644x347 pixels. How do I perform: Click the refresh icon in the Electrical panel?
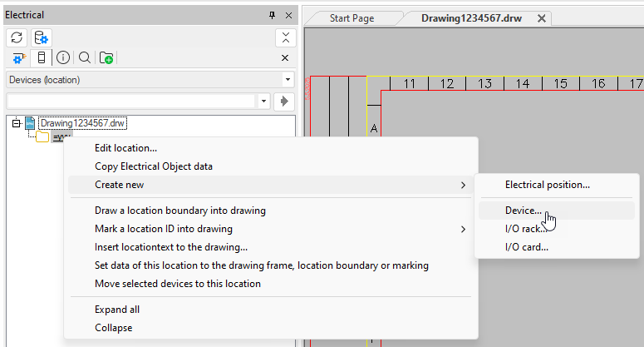click(x=17, y=37)
